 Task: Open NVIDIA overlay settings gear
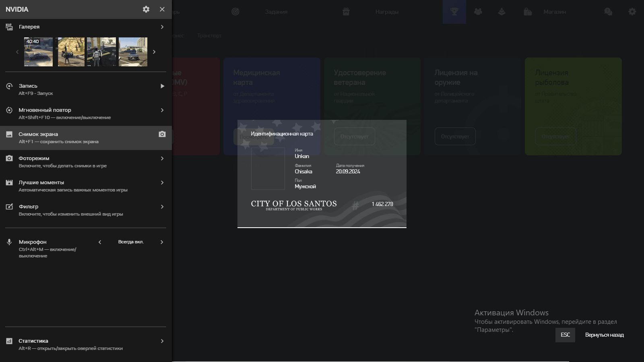pos(146,9)
